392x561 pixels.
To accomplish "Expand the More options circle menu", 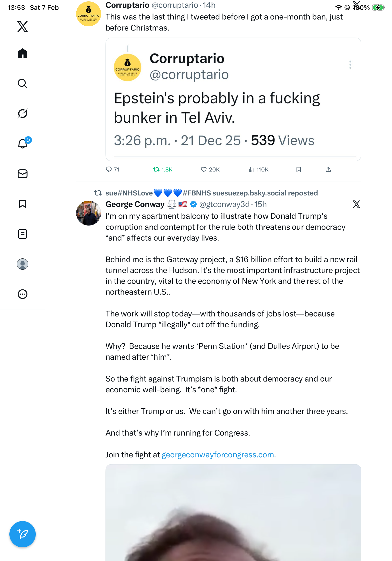I will click(23, 294).
